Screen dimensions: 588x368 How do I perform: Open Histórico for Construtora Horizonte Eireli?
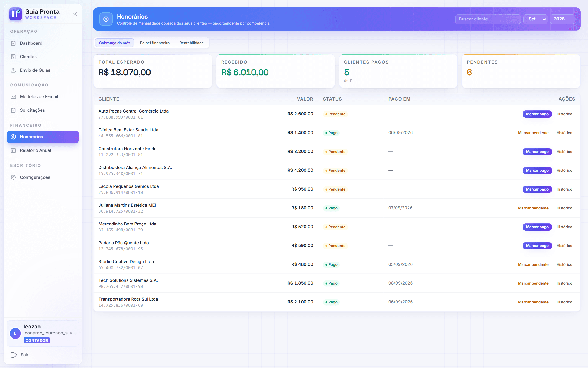pyautogui.click(x=564, y=152)
